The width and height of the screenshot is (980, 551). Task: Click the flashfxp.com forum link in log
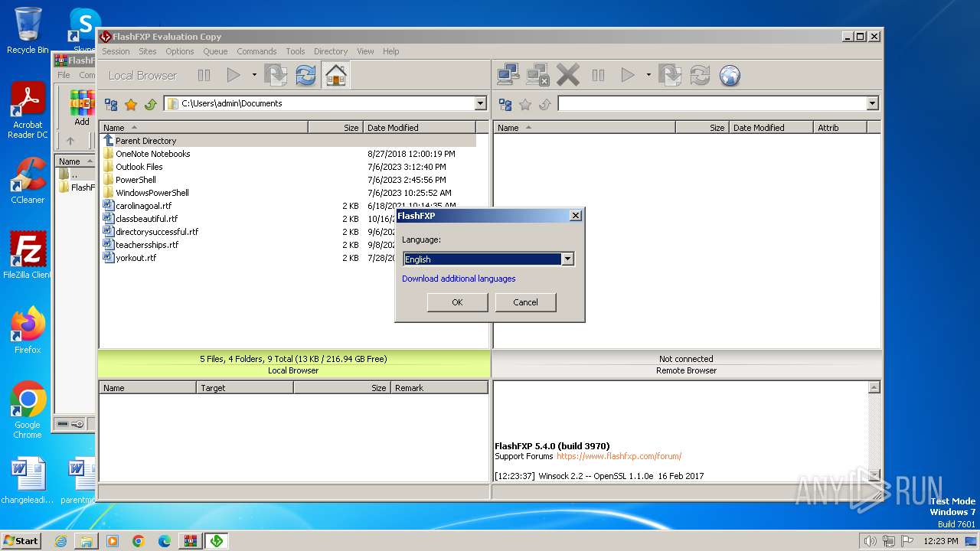coord(619,456)
